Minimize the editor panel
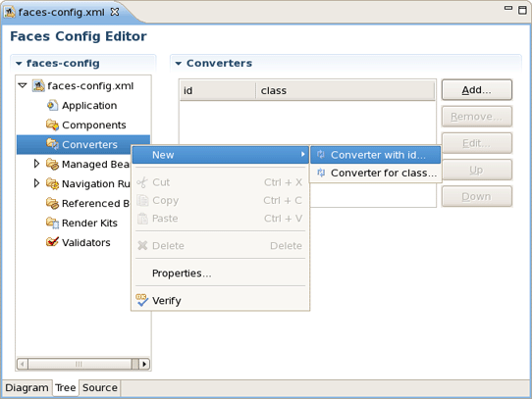The image size is (532, 399). (x=507, y=8)
